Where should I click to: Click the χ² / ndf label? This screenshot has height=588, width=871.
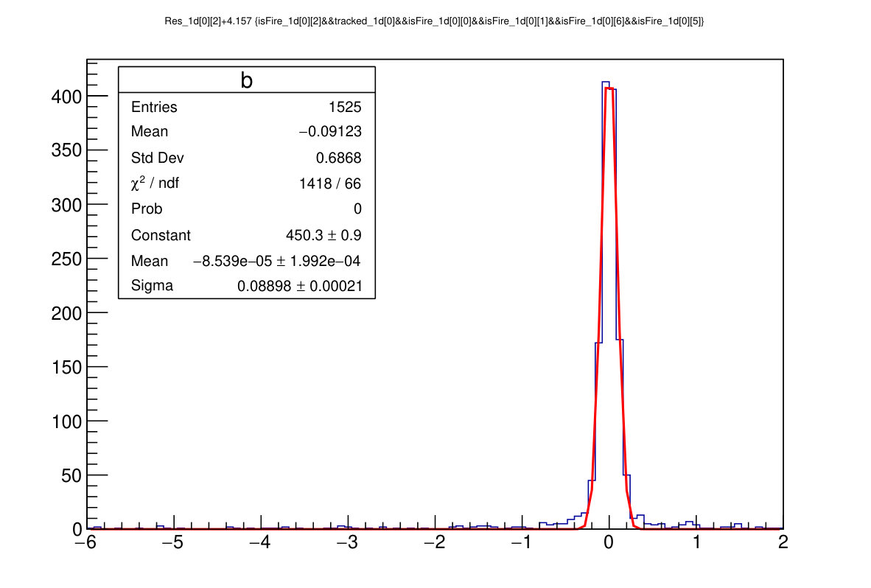tap(155, 183)
